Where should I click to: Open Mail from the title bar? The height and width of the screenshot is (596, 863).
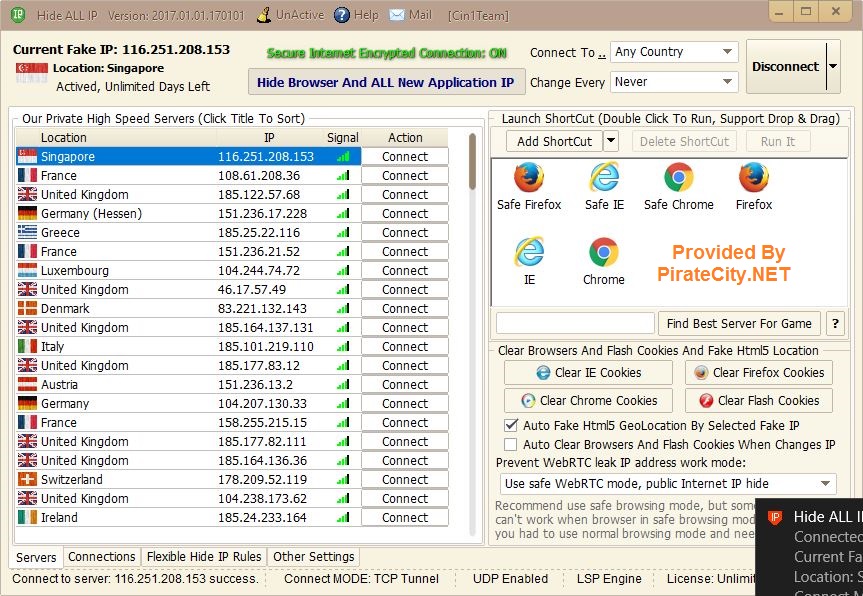coord(410,15)
